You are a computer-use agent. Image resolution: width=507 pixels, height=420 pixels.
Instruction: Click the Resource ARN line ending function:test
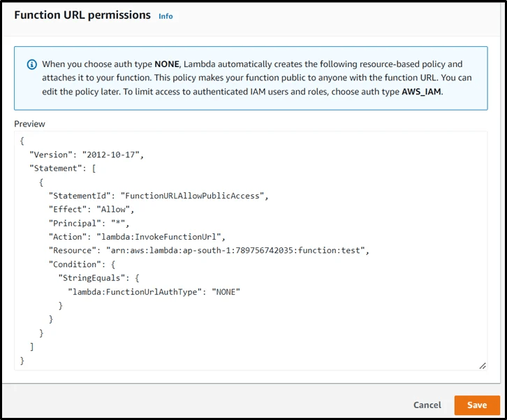[x=209, y=250]
